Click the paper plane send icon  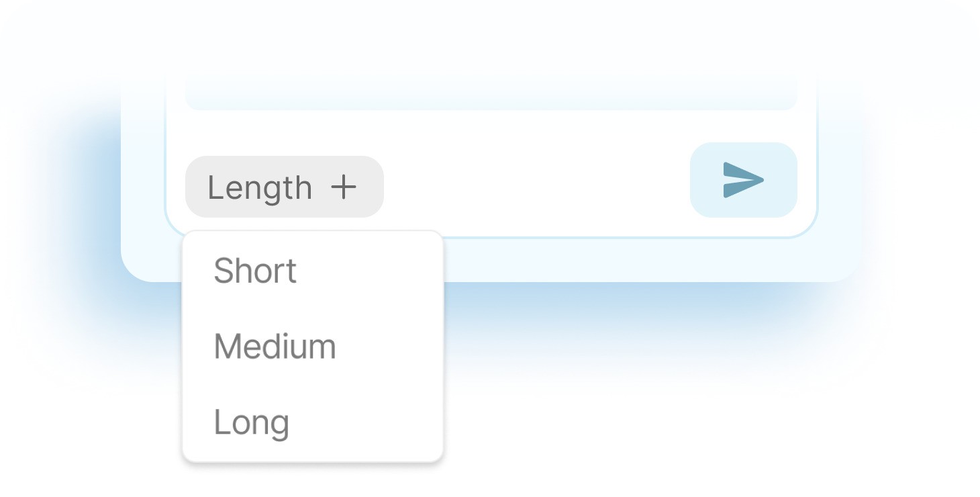pyautogui.click(x=743, y=180)
